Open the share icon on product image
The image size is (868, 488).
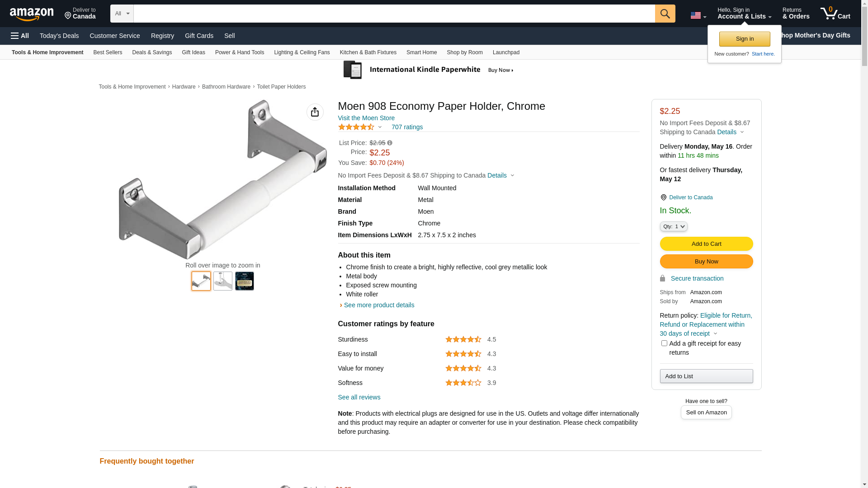pyautogui.click(x=315, y=112)
